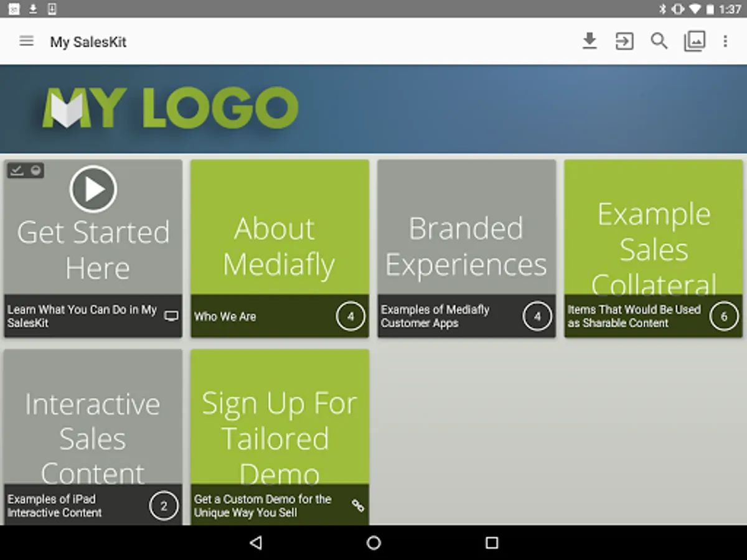Click the checkmark badge on Get Started tile
Image resolution: width=747 pixels, height=560 pixels.
17,170
